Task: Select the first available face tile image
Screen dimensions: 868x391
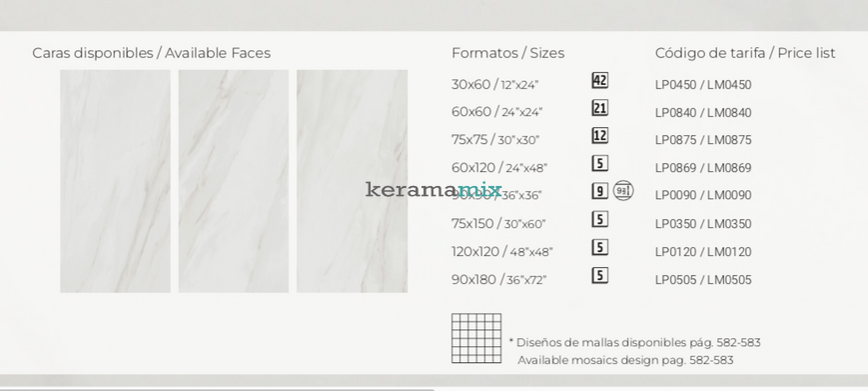Action: pos(115,181)
